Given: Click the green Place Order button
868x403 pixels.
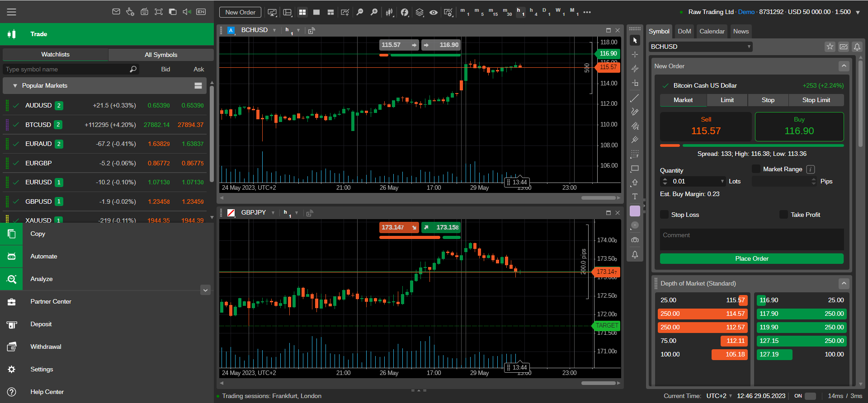Looking at the screenshot, I should tap(751, 258).
